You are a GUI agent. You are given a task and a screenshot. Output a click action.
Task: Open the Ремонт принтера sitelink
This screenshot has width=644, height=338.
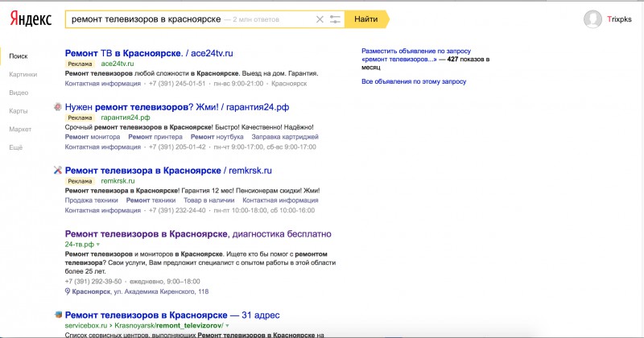(x=155, y=137)
